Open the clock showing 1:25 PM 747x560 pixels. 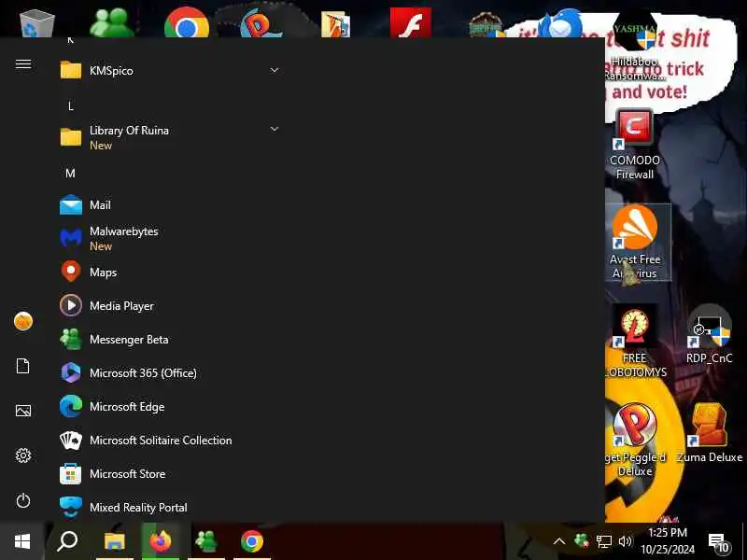click(668, 541)
